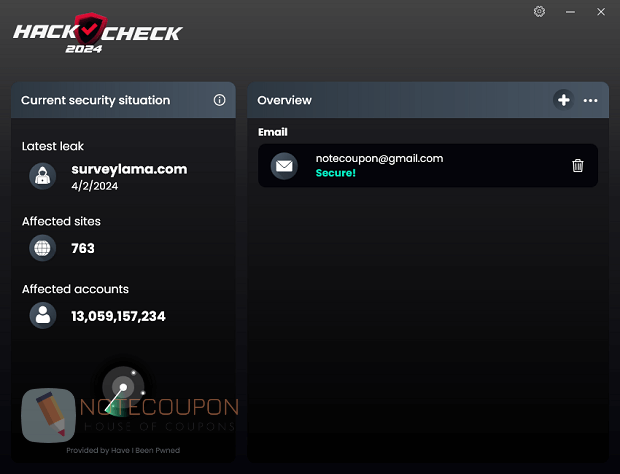The image size is (620, 474).
Task: Delete notecoupon@gmail.com using the trash icon
Action: tap(578, 165)
